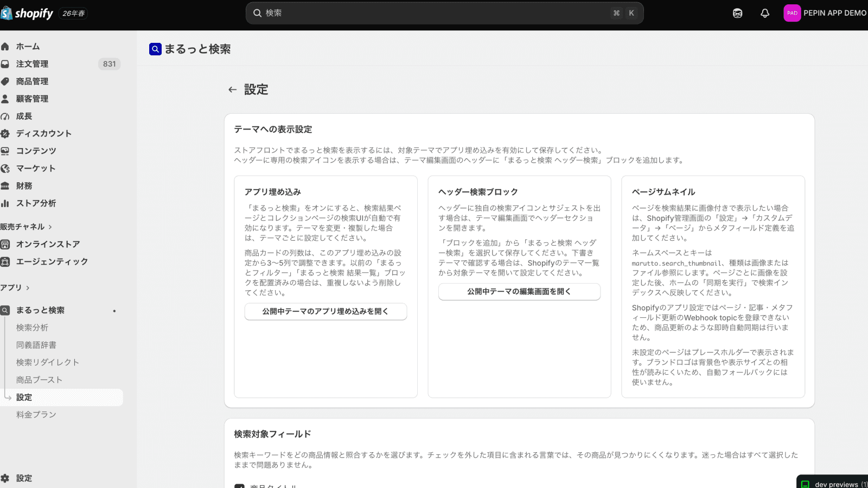Screen dimensions: 868x488
Task: Open the 商品管理 link
Action: pyautogui.click(x=32, y=81)
